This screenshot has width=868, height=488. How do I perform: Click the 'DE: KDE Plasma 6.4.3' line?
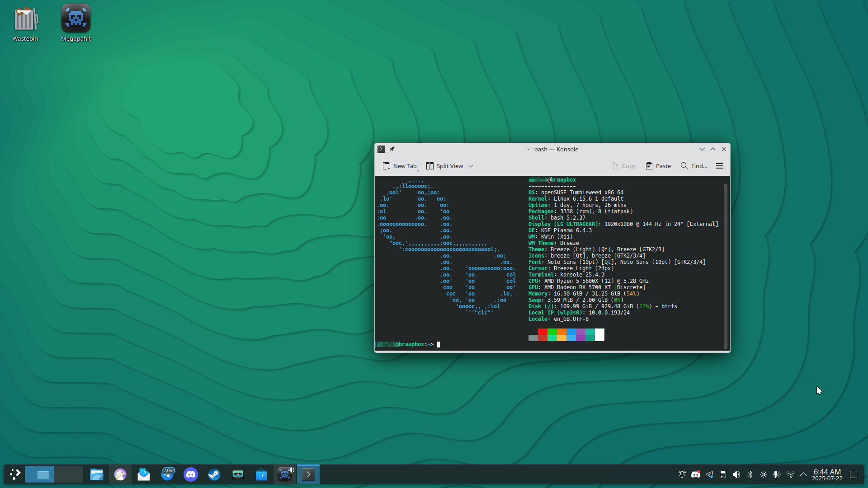point(560,230)
